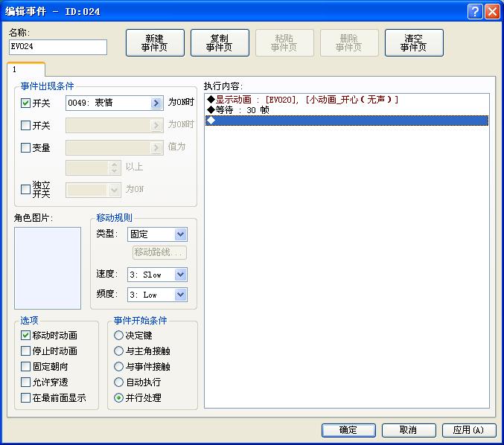The height and width of the screenshot is (445, 504).
Task: Open switch selector arrow for 0049: 表情
Action: pos(156,103)
